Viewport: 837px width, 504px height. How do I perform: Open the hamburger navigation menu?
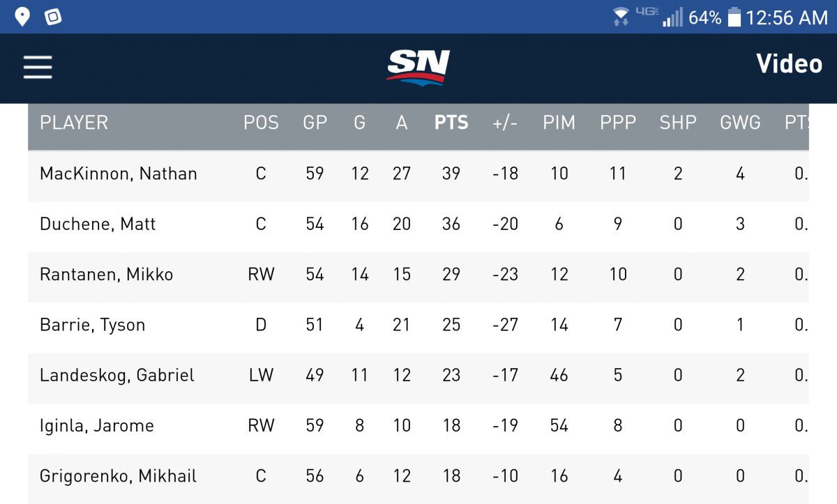coord(38,67)
